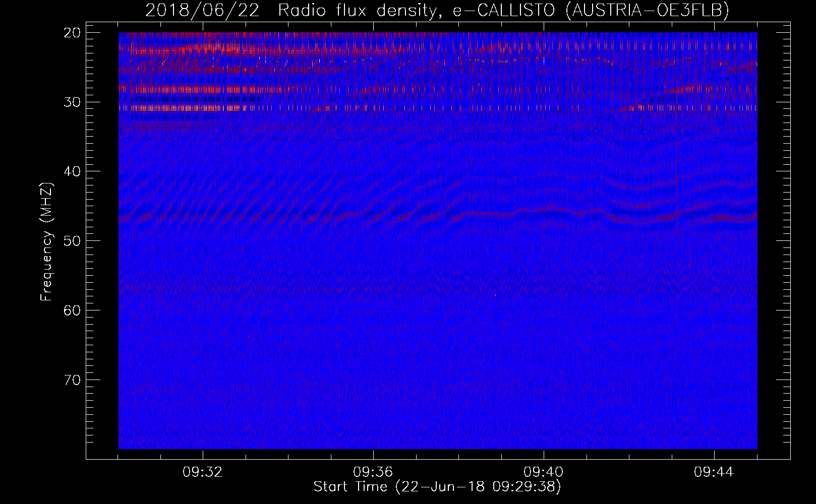Click the plot title mentioning e-CALLISTO

[437, 10]
